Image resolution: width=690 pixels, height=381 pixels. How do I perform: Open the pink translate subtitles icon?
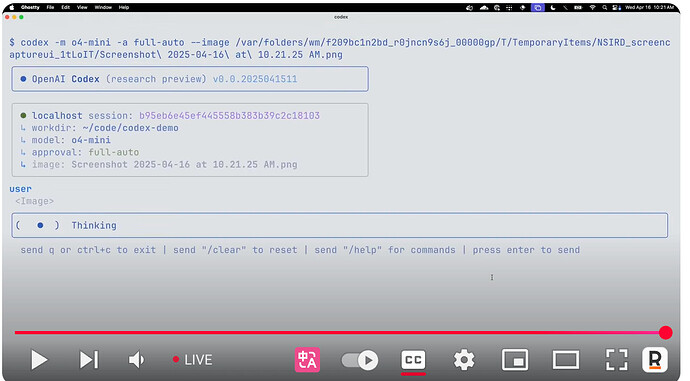pos(307,360)
